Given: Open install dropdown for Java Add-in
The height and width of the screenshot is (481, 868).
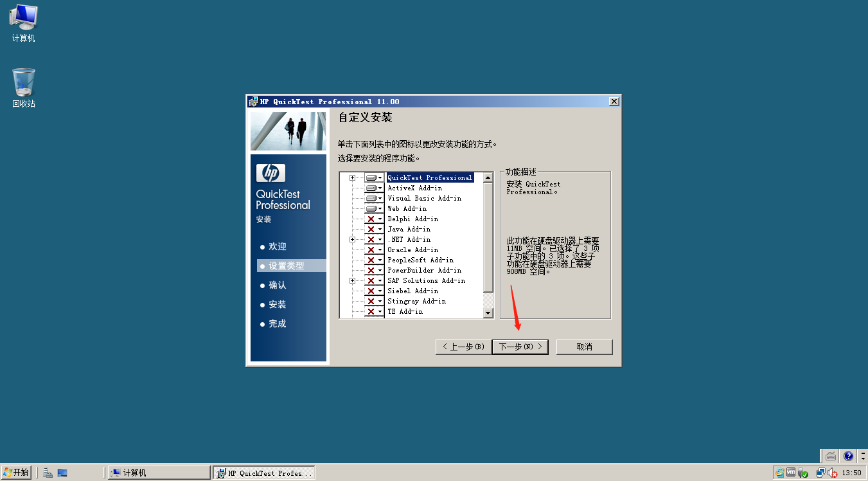Looking at the screenshot, I should (x=374, y=229).
